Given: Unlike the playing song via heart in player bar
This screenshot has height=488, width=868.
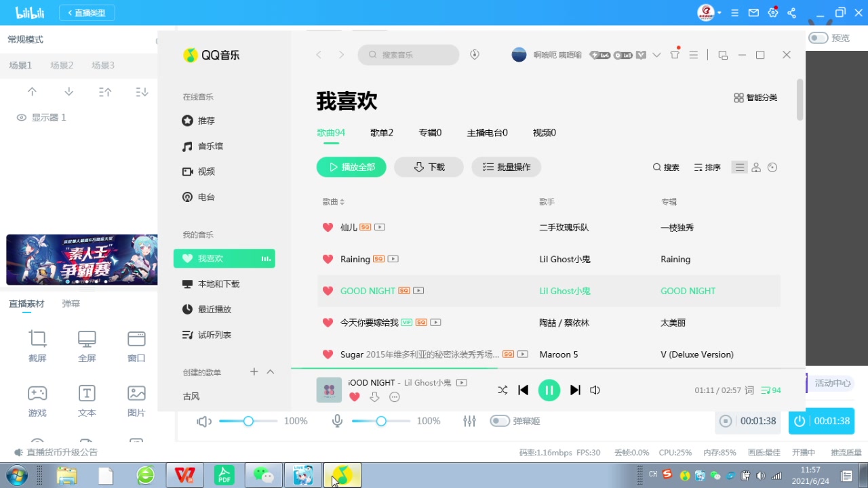Looking at the screenshot, I should (355, 397).
